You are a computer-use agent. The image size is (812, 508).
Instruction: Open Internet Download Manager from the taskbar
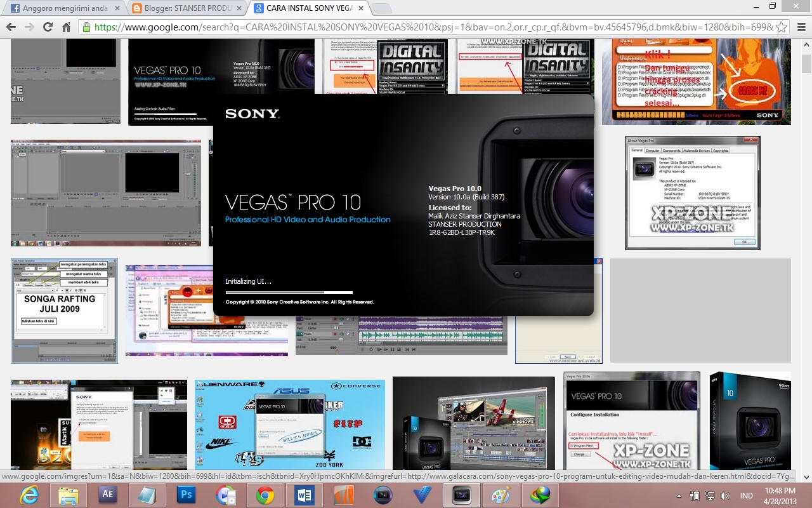click(540, 495)
